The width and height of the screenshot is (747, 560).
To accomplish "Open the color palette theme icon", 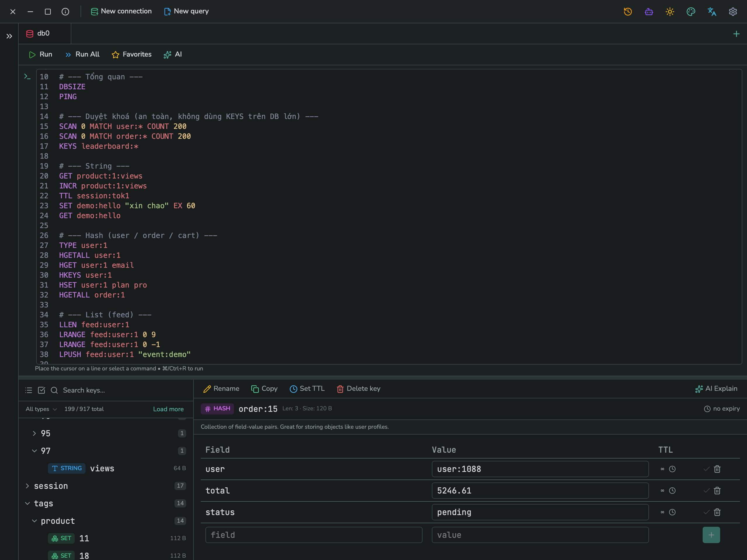I will (691, 11).
